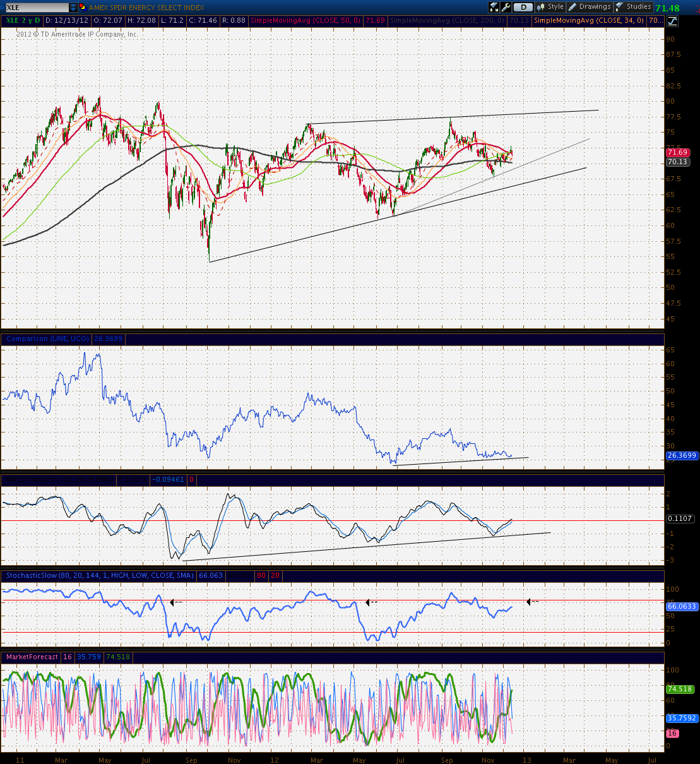Select SimpleMovingAvg (CLOSE, 50, 0) label
Image resolution: width=700 pixels, height=764 pixels.
306,21
